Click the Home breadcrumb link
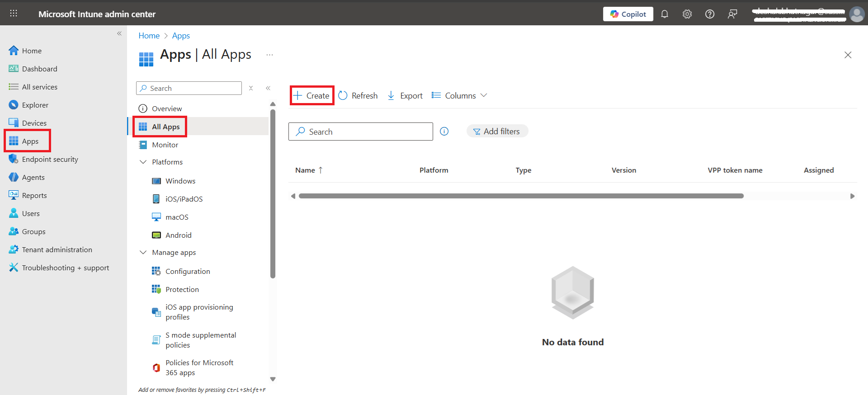This screenshot has width=868, height=395. [x=149, y=36]
